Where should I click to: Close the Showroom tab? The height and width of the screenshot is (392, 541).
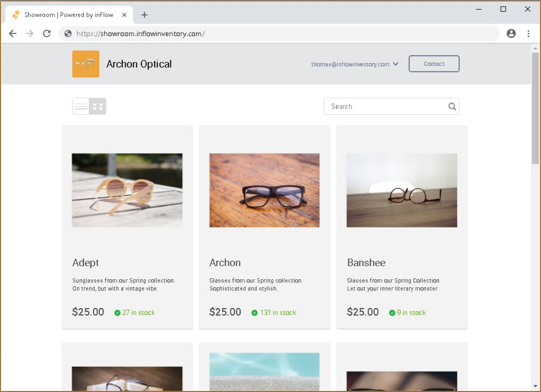click(x=125, y=15)
